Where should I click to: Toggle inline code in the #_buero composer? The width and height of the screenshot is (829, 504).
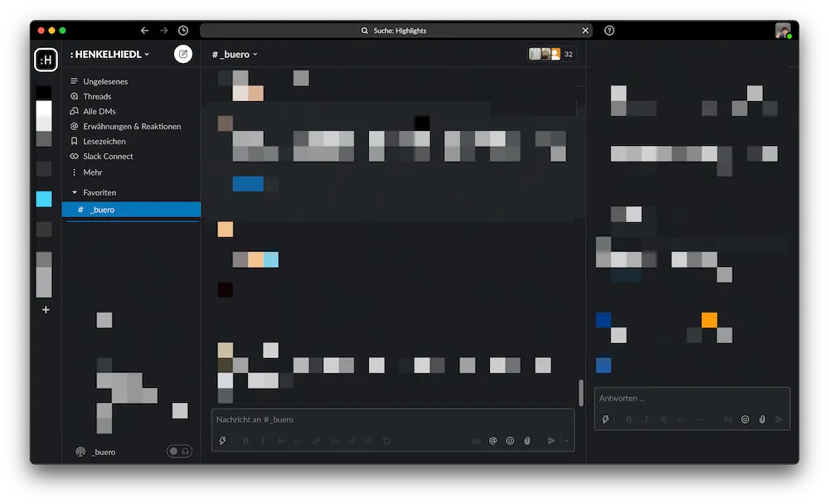[298, 440]
